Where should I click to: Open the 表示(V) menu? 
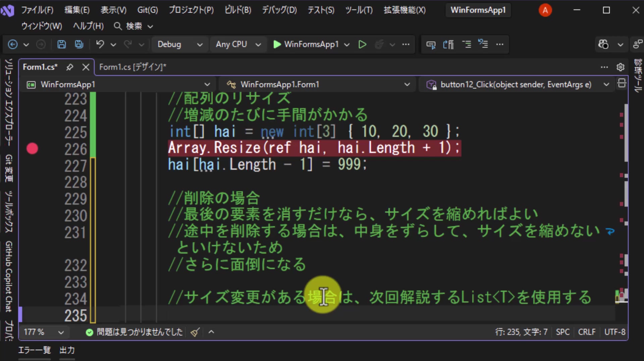click(x=113, y=10)
